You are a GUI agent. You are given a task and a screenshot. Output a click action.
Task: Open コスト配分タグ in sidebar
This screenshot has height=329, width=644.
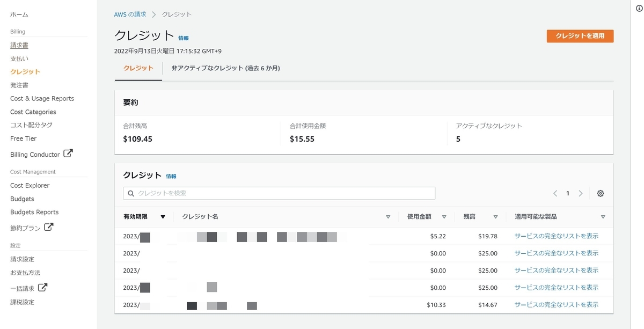[31, 125]
